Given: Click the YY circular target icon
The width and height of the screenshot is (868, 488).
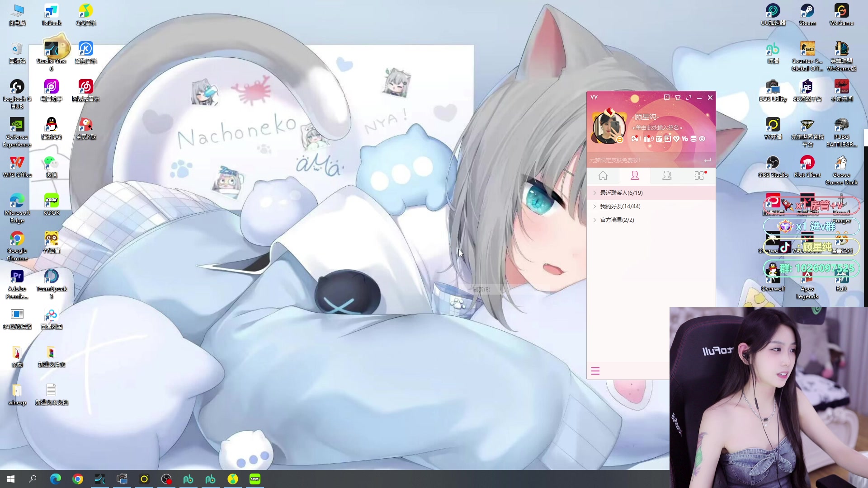Looking at the screenshot, I should (x=702, y=139).
